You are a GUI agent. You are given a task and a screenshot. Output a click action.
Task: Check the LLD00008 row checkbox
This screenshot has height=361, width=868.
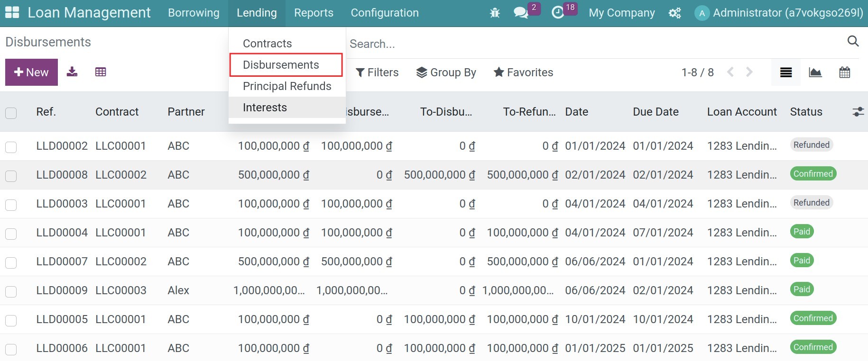point(11,176)
